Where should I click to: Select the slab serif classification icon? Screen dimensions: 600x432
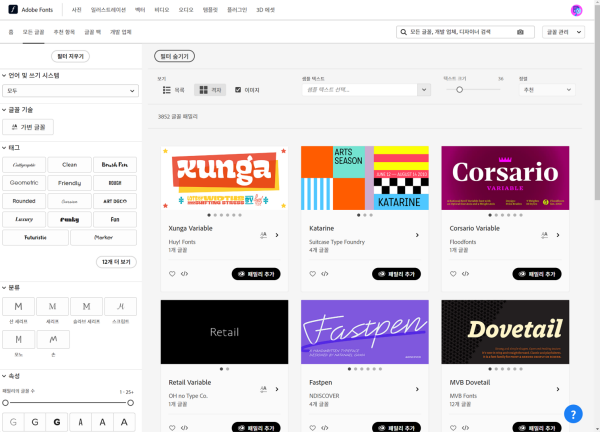[x=86, y=306]
